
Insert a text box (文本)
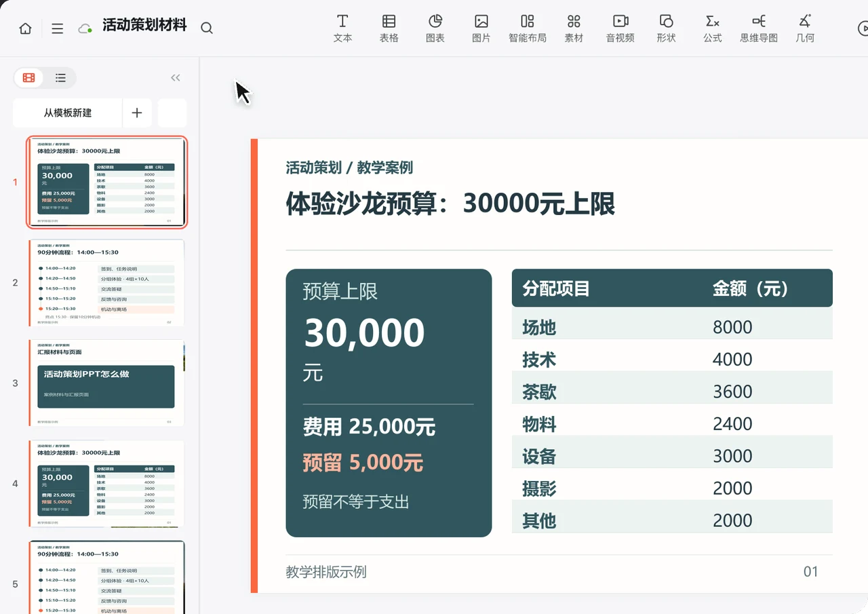coord(343,28)
